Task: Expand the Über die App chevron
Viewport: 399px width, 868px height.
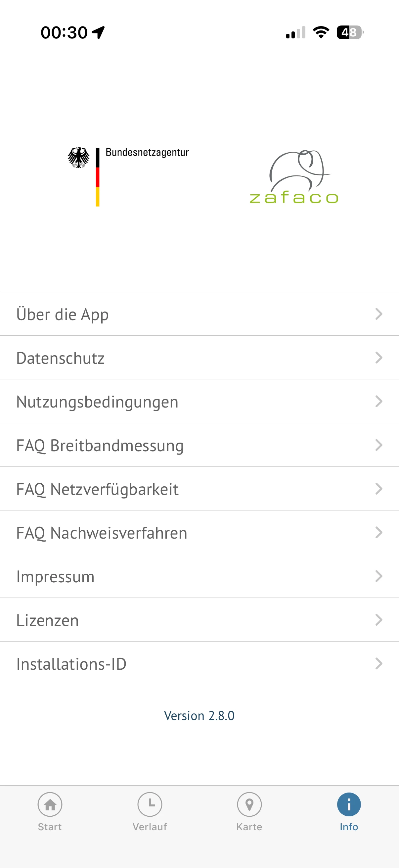Action: [x=379, y=314]
